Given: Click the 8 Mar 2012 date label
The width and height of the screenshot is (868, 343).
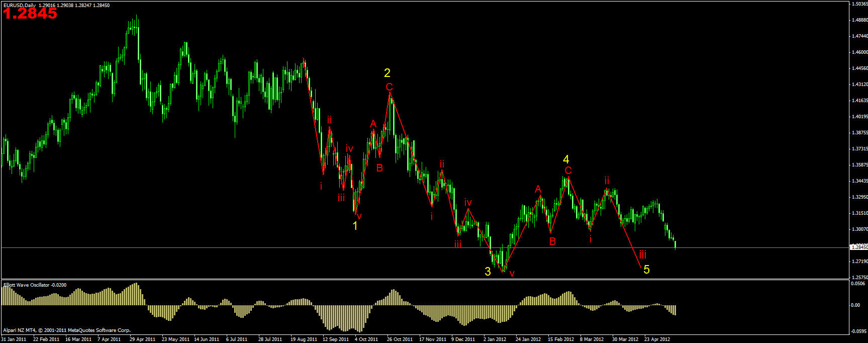Looking at the screenshot, I should pyautogui.click(x=592, y=339).
